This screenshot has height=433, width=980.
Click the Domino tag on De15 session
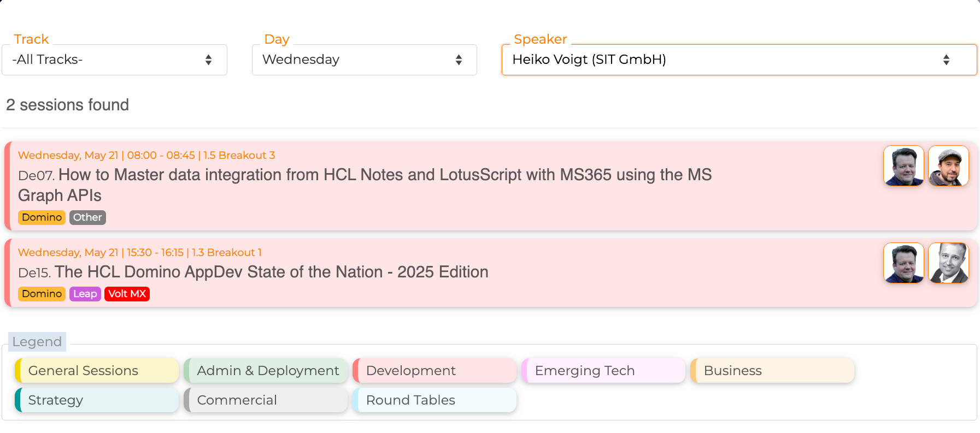pyautogui.click(x=42, y=294)
